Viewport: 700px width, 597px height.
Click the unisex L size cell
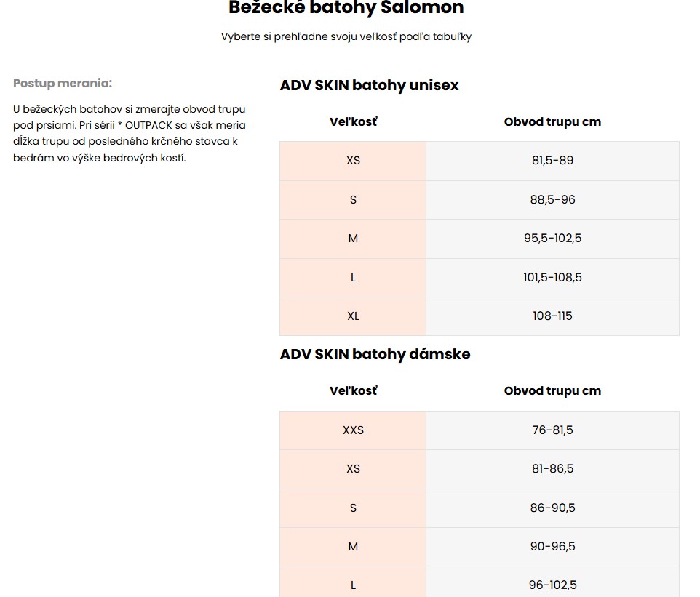pos(353,278)
